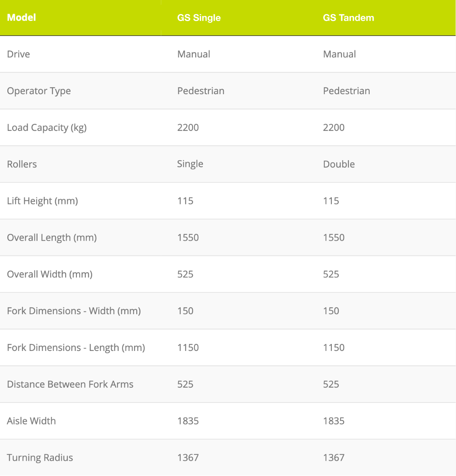456x476 pixels.
Task: Click the Operator Type row label
Action: 39,91
